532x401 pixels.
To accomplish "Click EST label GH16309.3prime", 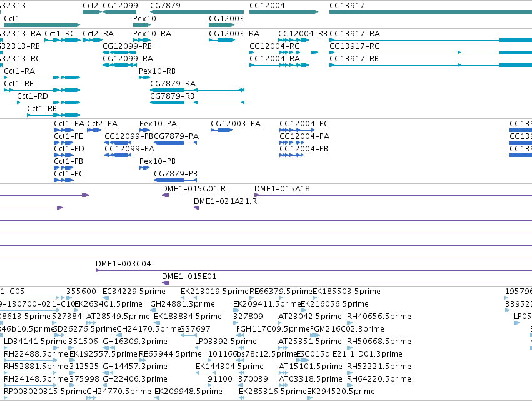I will pyautogui.click(x=135, y=341).
